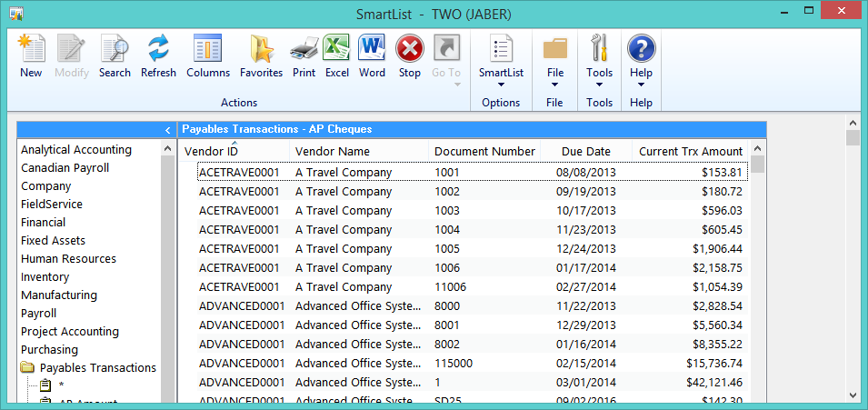Select the row with document number 1001
Viewport: 868px width, 410px height.
[473, 173]
